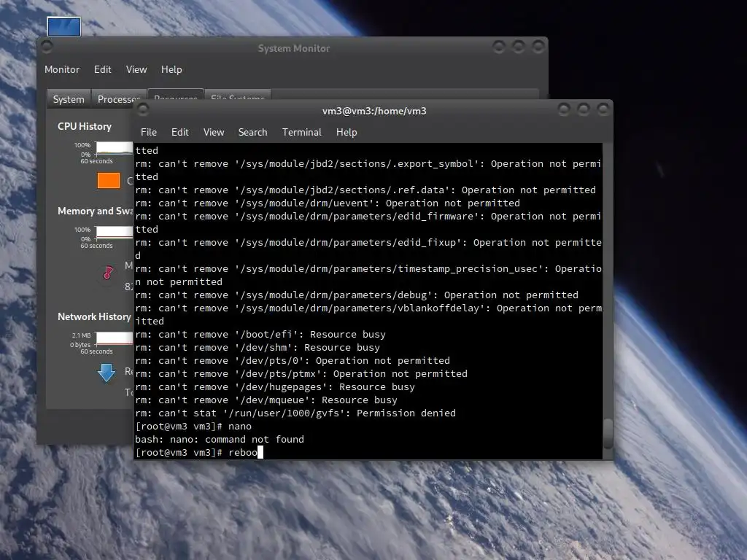The image size is (747, 560).
Task: Click the Network History graph
Action: 115,338
